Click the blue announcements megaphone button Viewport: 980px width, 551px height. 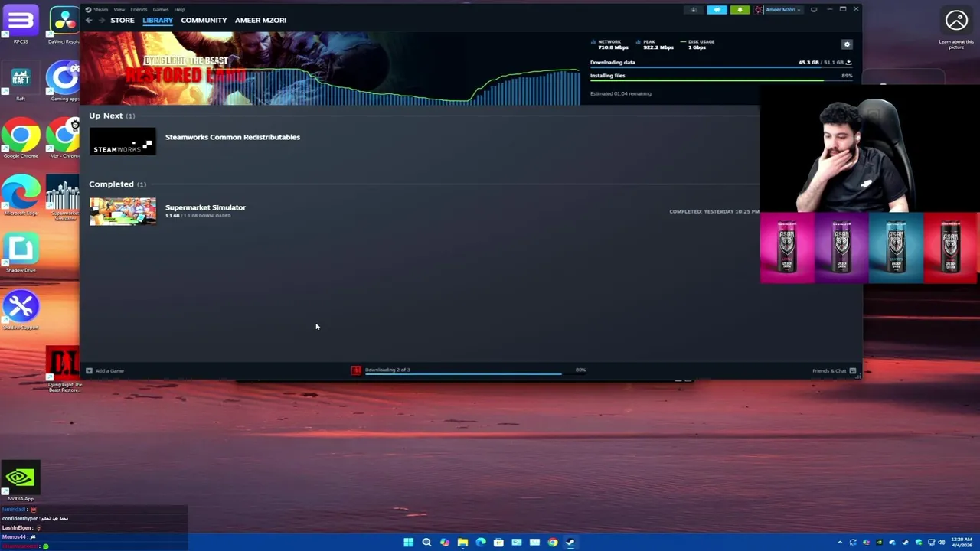pos(717,10)
